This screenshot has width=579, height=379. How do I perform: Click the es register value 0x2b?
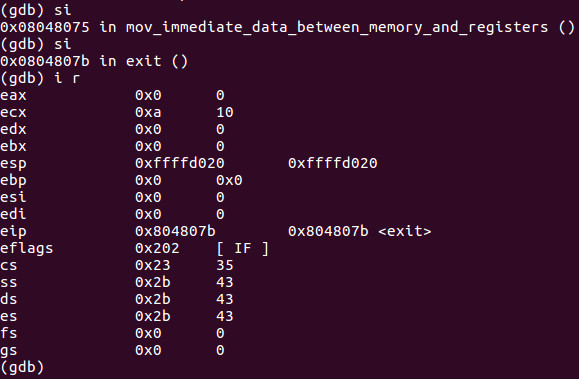(x=153, y=316)
